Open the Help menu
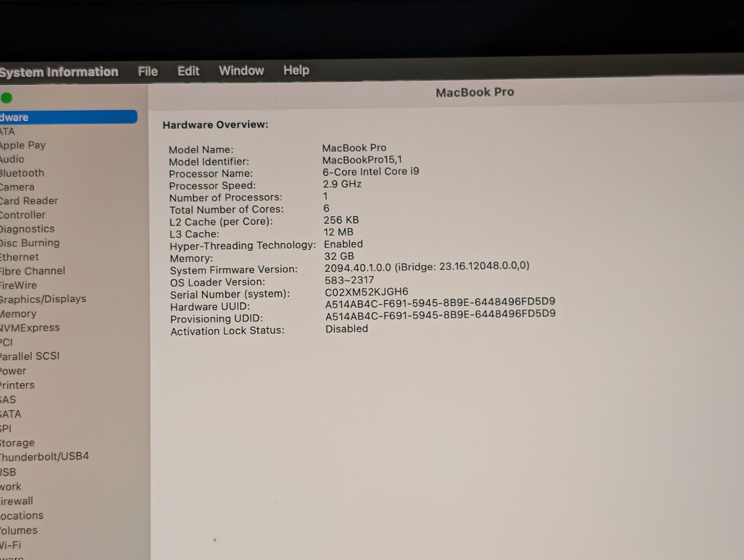Viewport: 744px width, 560px height. click(x=296, y=70)
